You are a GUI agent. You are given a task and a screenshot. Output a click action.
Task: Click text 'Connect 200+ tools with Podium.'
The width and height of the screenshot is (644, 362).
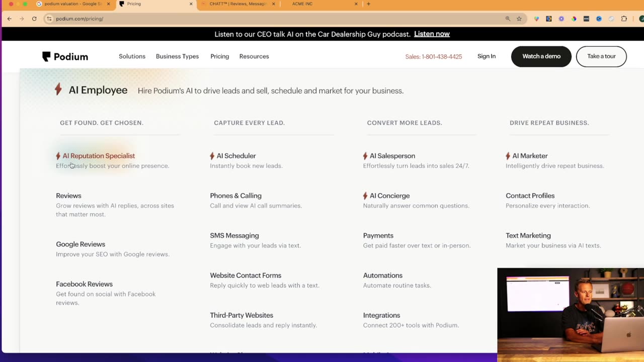(411, 325)
